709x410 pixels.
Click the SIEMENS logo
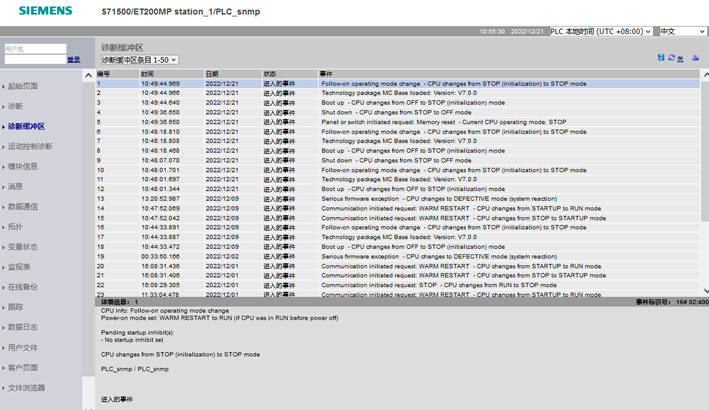45,10
